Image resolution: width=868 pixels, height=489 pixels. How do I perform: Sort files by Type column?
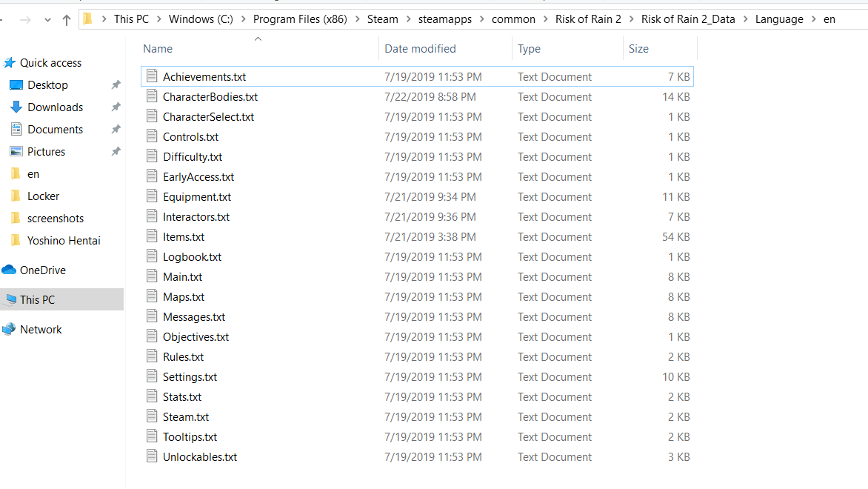click(529, 49)
